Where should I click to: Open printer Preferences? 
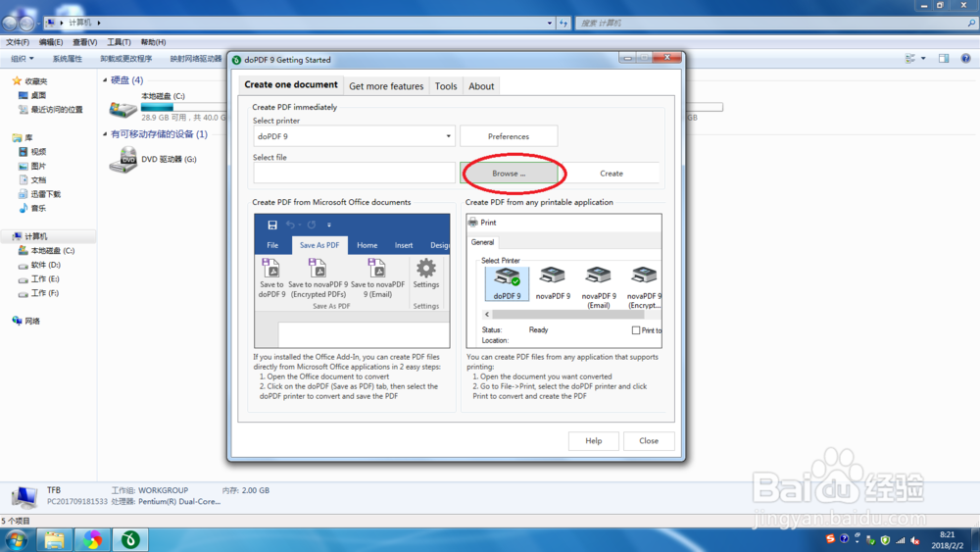tap(508, 136)
